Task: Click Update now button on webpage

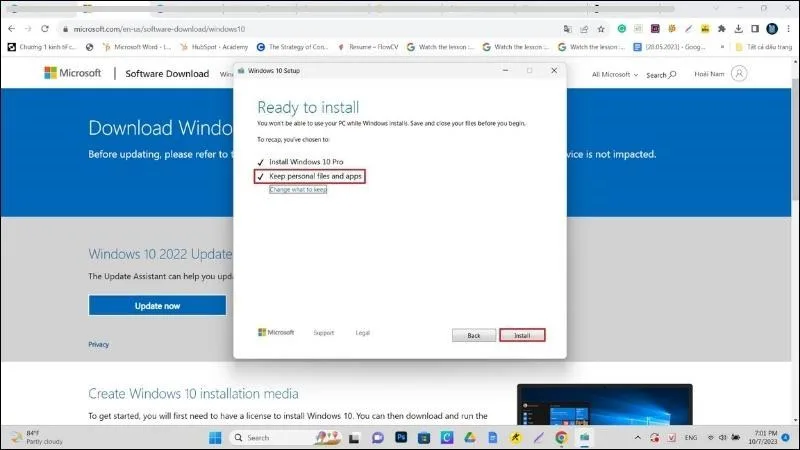Action: 157,306
